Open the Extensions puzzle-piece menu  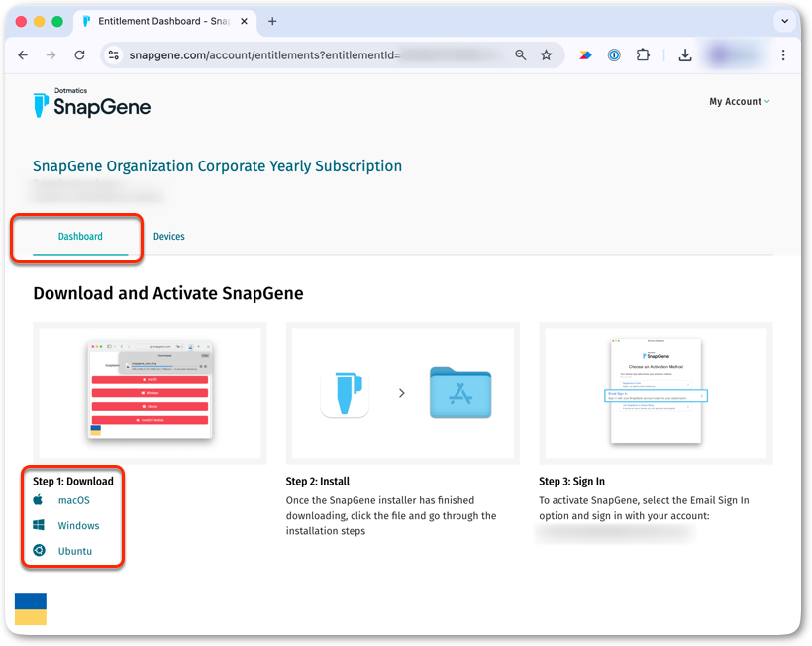coord(643,54)
